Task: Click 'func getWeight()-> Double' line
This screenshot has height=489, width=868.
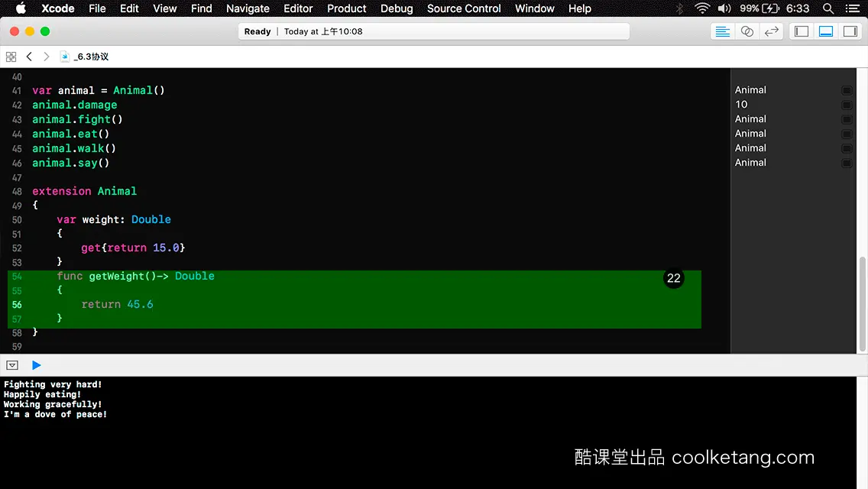Action: (136, 276)
